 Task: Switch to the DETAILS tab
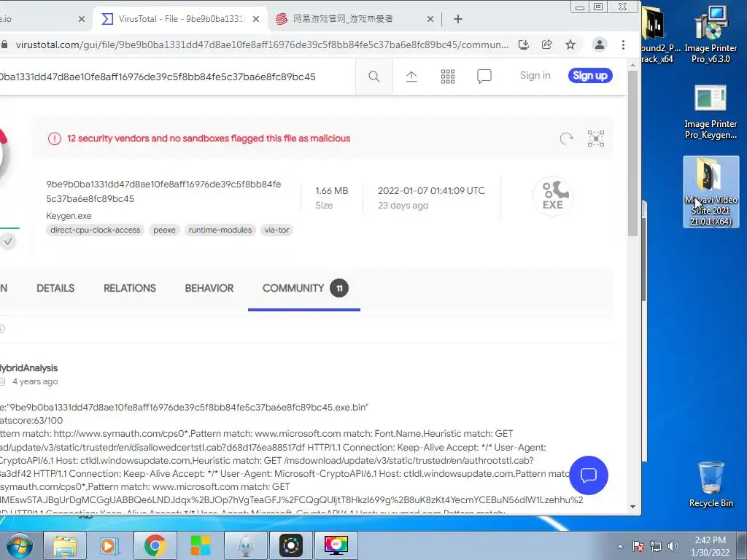pos(55,288)
